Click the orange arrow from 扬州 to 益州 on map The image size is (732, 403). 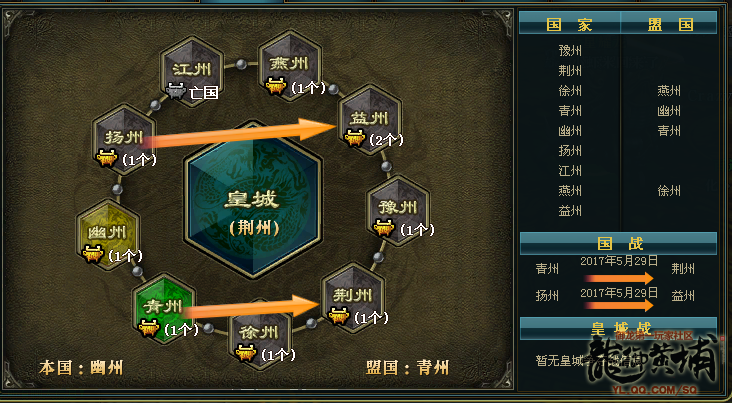pyautogui.click(x=239, y=133)
